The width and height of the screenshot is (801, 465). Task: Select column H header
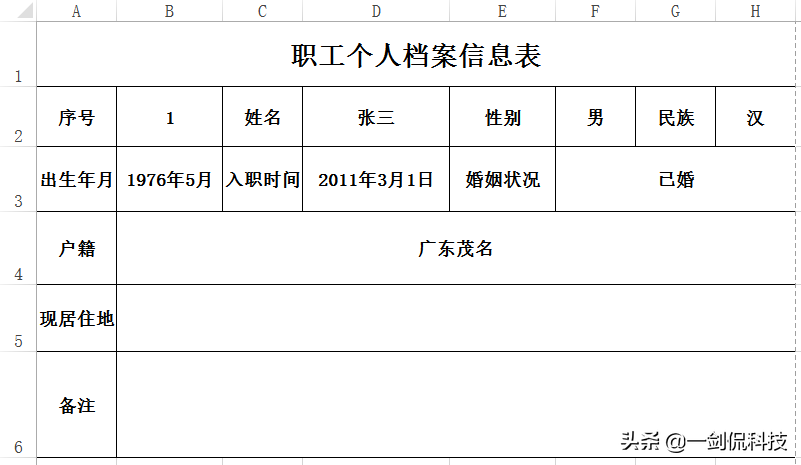[x=756, y=11]
